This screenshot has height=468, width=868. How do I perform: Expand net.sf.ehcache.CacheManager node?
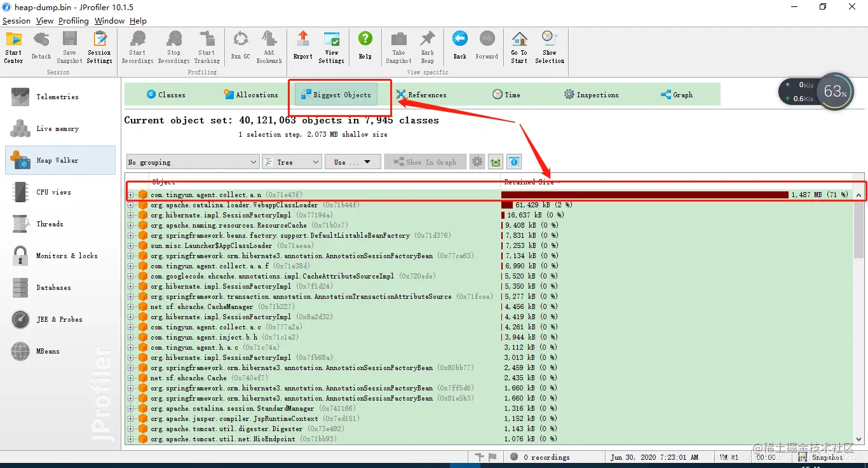131,306
